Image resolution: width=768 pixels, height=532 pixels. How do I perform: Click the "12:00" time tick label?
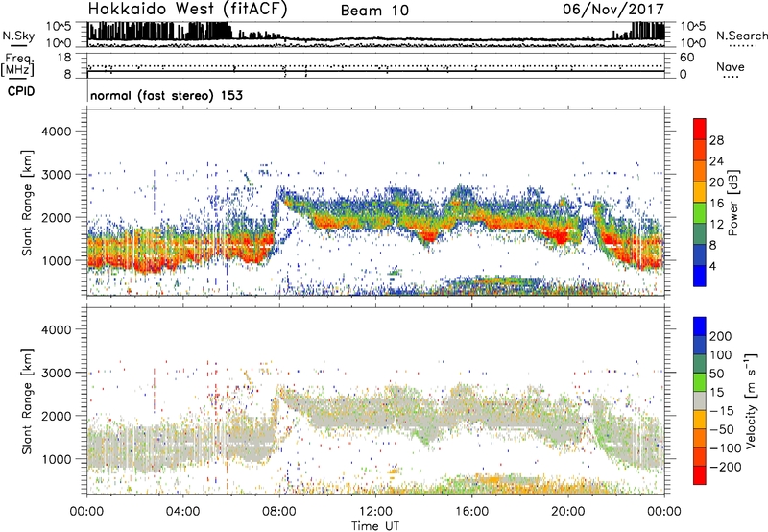pyautogui.click(x=375, y=512)
